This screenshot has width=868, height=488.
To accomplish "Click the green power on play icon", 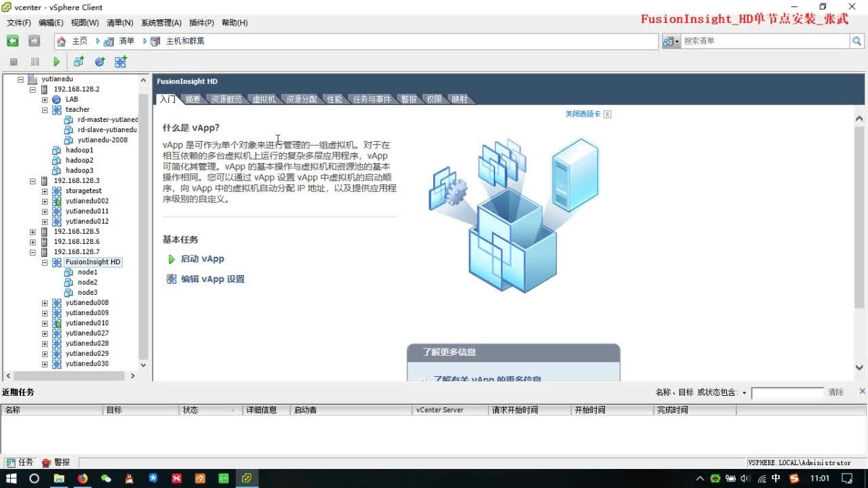I will coord(57,62).
